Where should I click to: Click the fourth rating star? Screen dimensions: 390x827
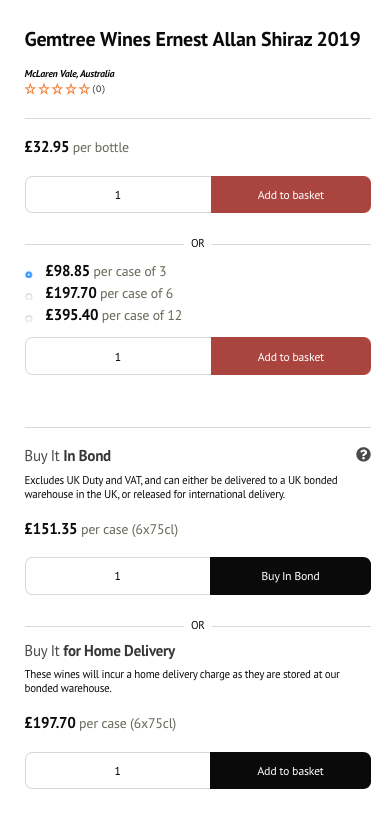(71, 89)
